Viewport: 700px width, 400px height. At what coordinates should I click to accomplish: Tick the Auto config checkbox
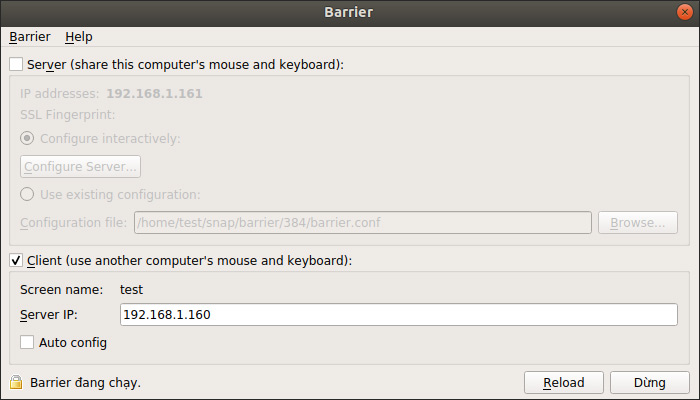pos(27,342)
